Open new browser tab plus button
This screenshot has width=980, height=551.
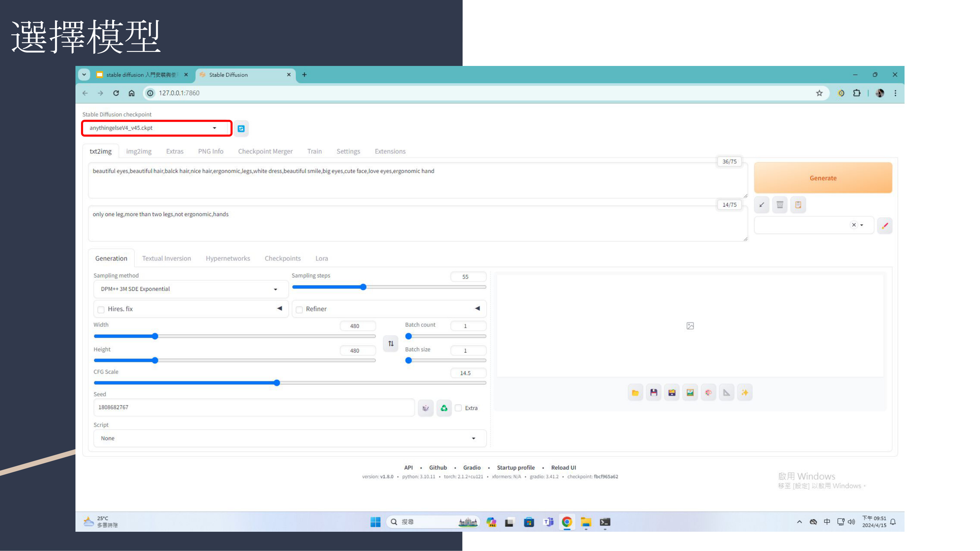(x=304, y=74)
